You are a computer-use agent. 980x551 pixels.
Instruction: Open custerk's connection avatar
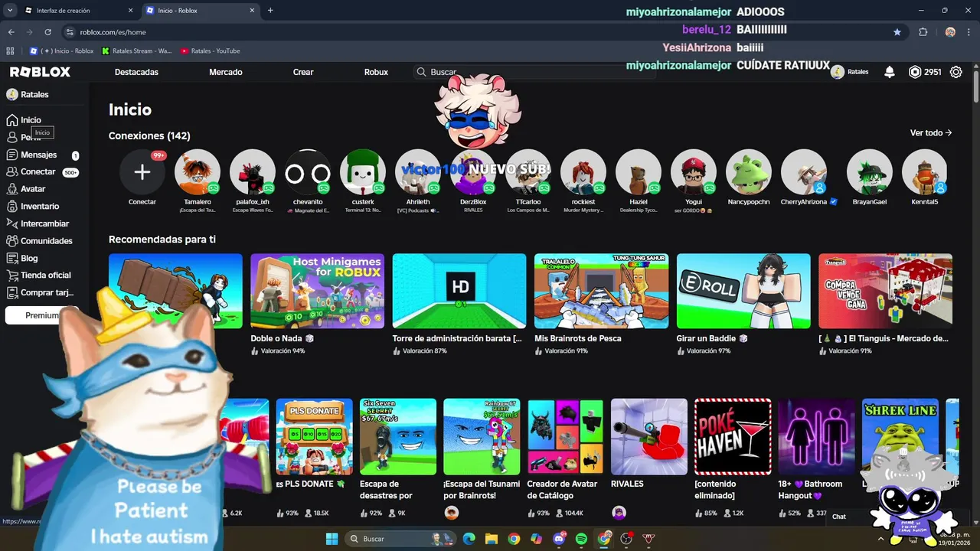pos(363,172)
